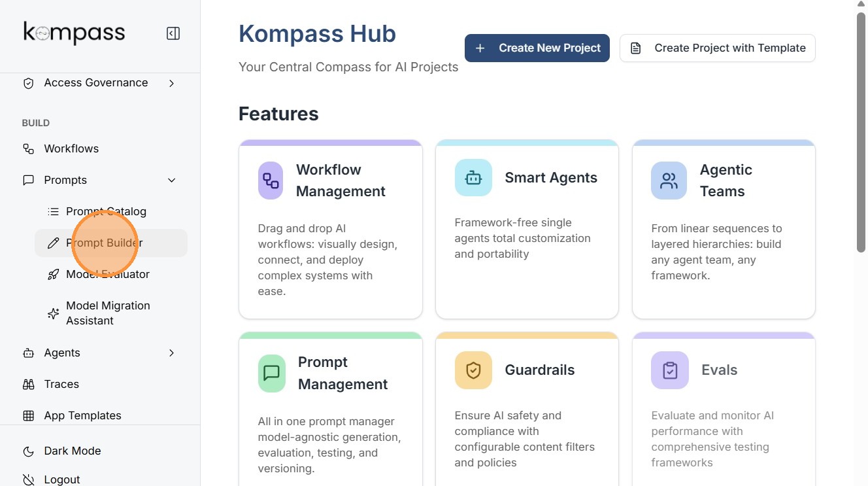
Task: Click the page vertical scrollbar
Action: [x=861, y=131]
